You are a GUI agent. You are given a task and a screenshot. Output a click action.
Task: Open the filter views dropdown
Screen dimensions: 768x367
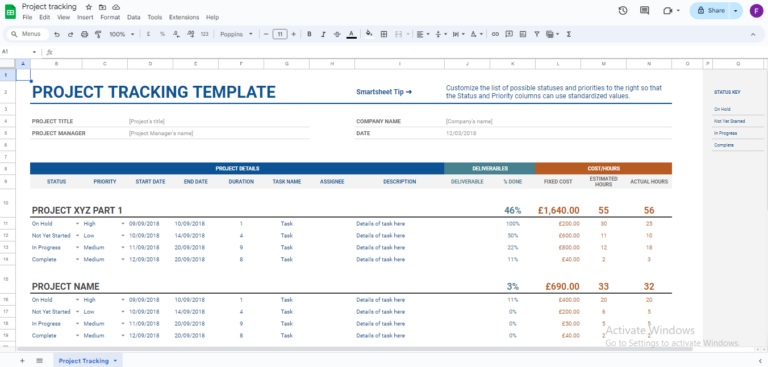tap(552, 34)
